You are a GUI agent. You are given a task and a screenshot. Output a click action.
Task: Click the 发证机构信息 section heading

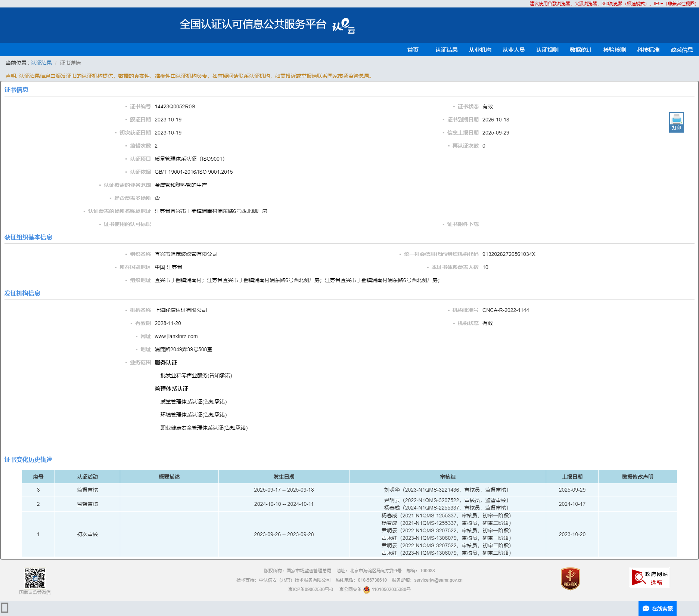point(22,293)
